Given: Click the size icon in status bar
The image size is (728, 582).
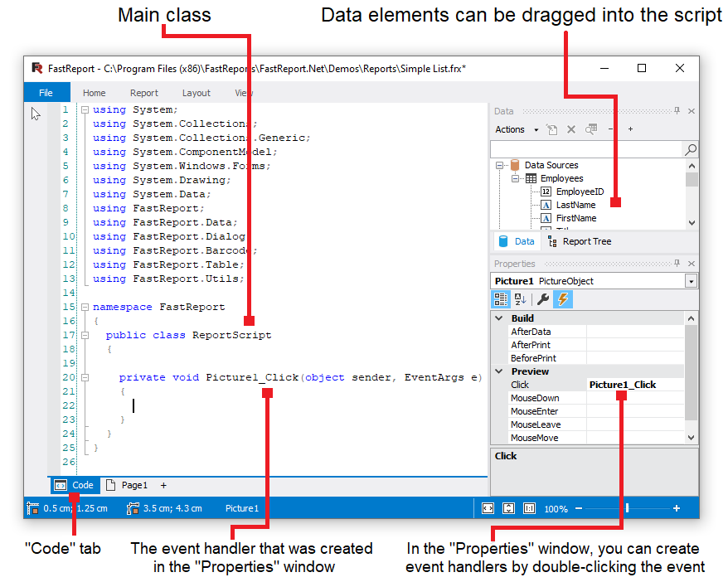Looking at the screenshot, I should coord(133,508).
